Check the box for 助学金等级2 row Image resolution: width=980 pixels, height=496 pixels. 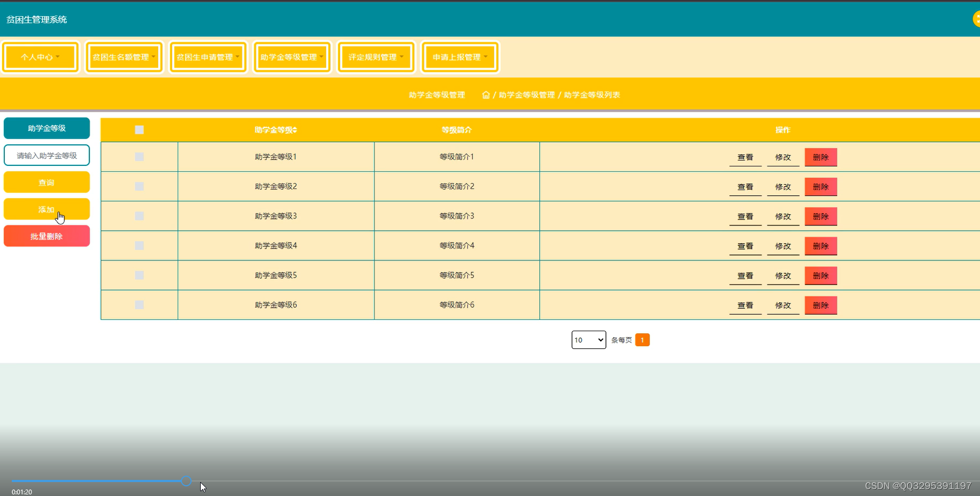(x=140, y=186)
